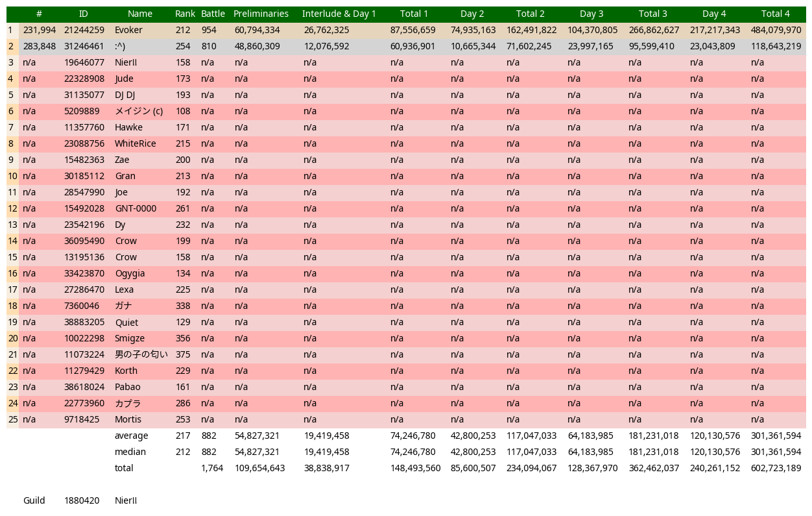Click the value 118,643,219

tap(776, 46)
